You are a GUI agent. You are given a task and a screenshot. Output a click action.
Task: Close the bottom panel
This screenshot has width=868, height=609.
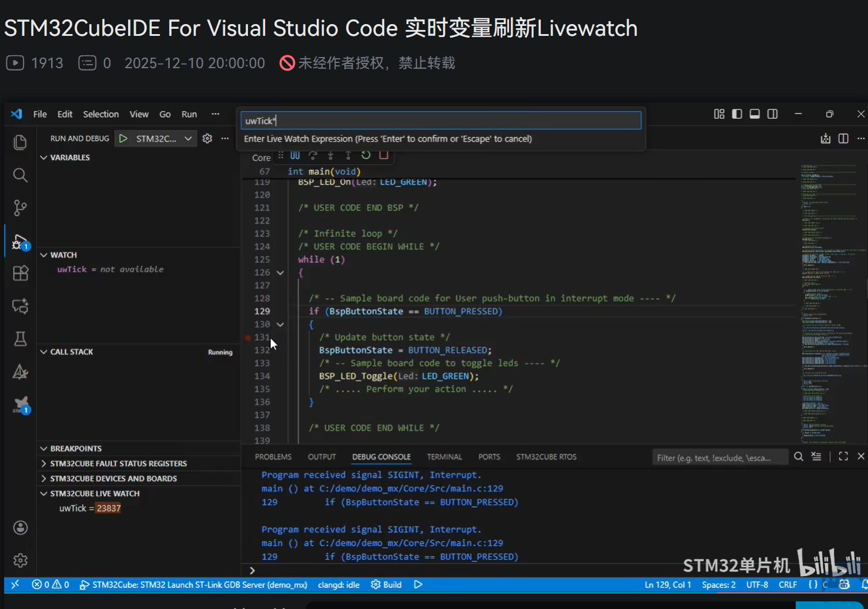click(861, 457)
